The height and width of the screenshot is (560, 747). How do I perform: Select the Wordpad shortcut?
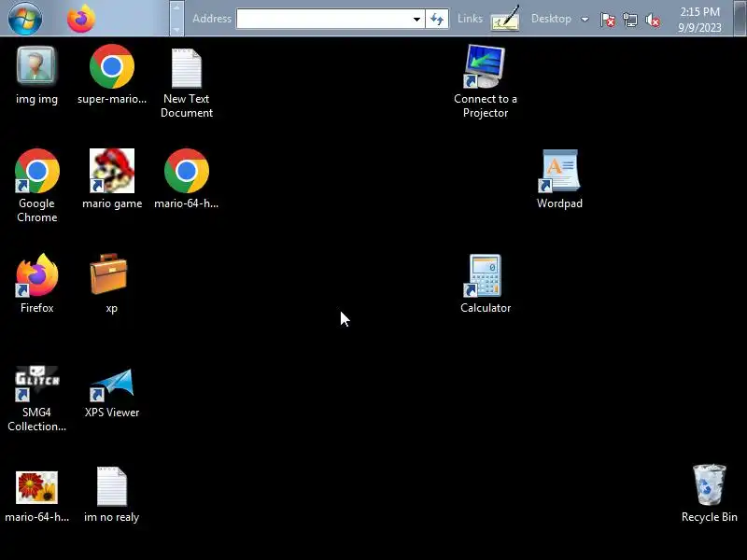point(559,179)
